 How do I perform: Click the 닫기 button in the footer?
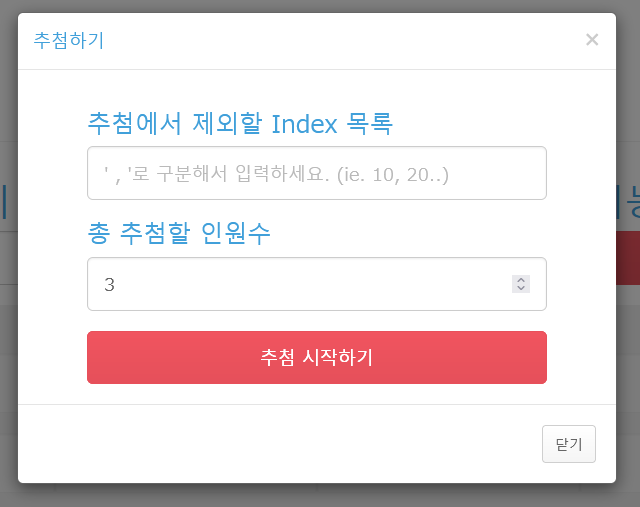click(x=569, y=444)
